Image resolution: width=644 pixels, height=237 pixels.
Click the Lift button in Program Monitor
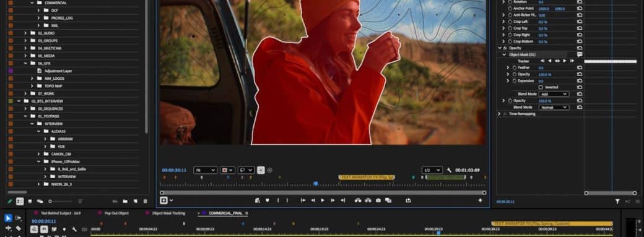[x=358, y=200]
